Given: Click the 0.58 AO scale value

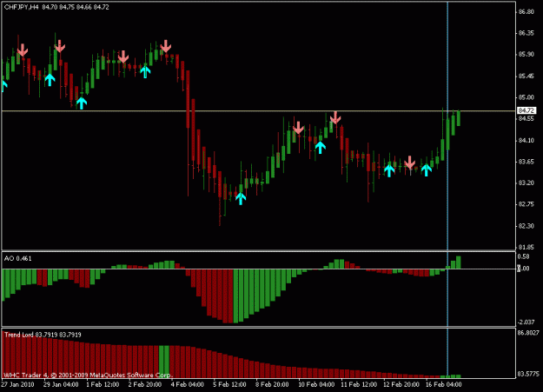Looking at the screenshot, I should [x=523, y=256].
